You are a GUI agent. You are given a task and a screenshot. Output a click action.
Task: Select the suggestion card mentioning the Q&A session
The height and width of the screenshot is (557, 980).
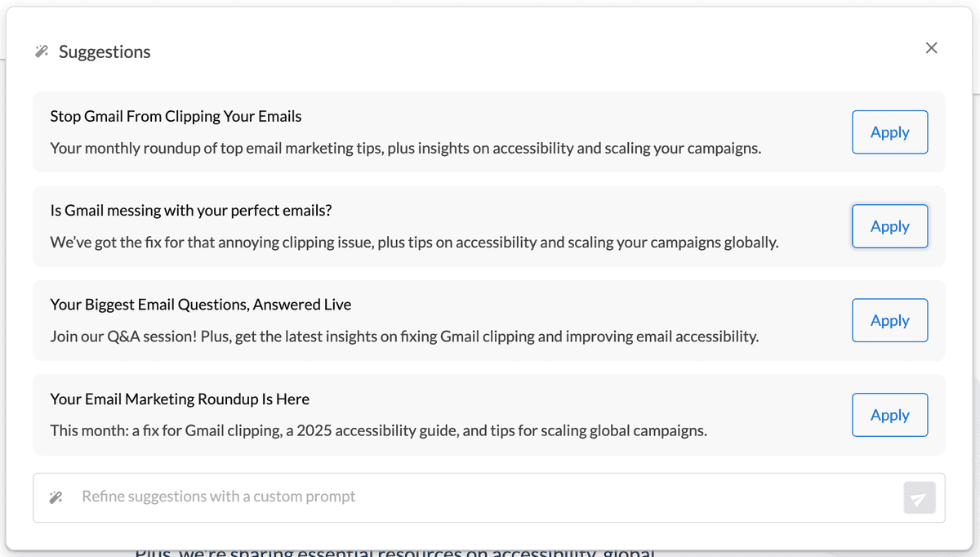(x=408, y=320)
